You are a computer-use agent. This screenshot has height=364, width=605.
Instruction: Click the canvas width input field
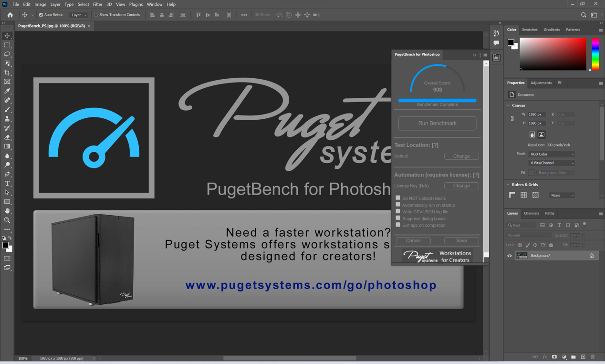[x=536, y=114]
